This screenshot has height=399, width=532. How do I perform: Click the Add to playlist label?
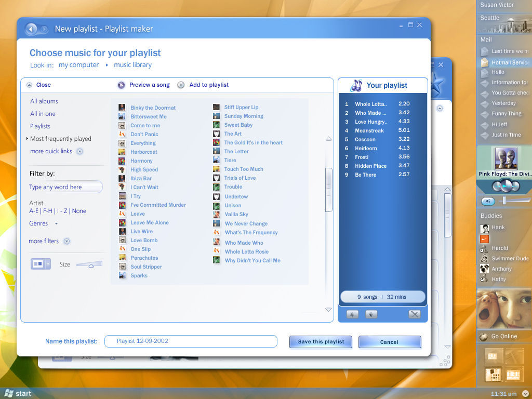point(209,85)
